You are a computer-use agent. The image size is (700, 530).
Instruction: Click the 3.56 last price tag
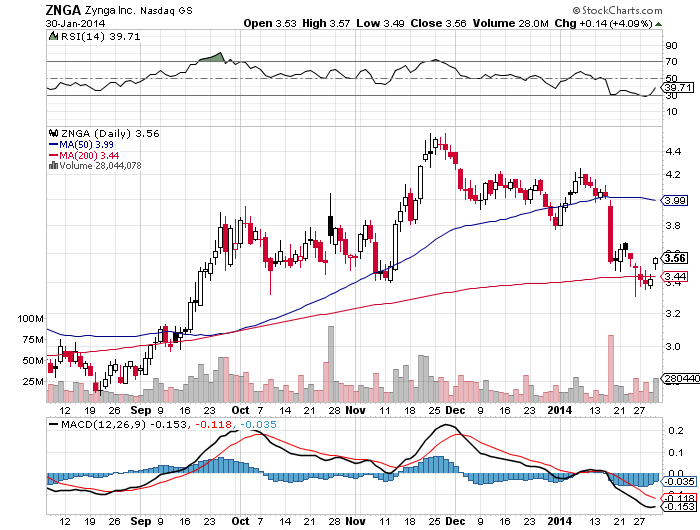point(675,258)
